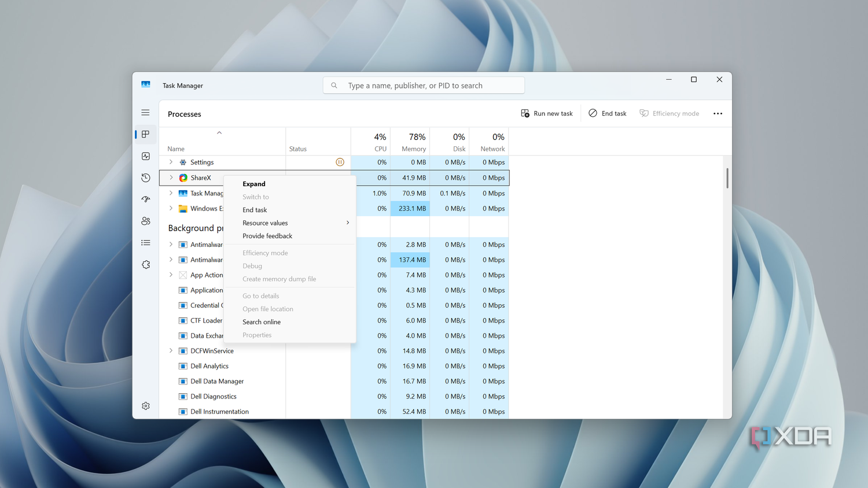868x488 pixels.
Task: Click ShareX memory value 41.9 MB
Action: (x=414, y=178)
